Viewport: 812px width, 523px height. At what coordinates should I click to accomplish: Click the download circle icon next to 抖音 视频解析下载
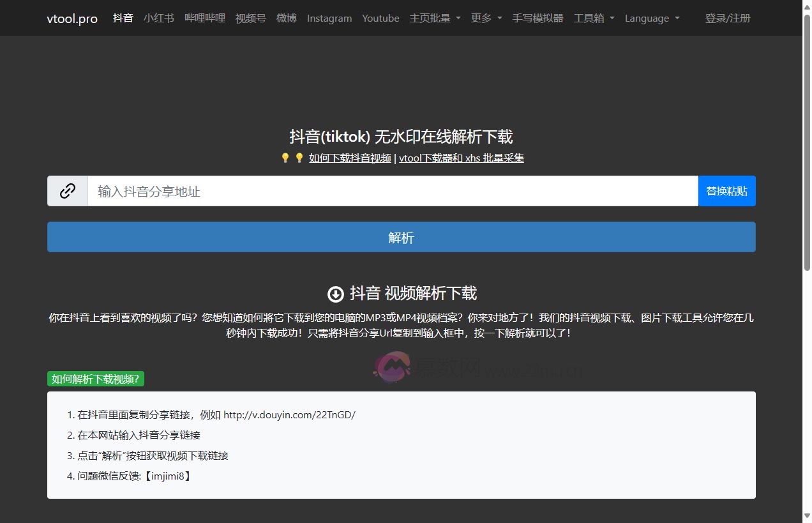point(335,294)
